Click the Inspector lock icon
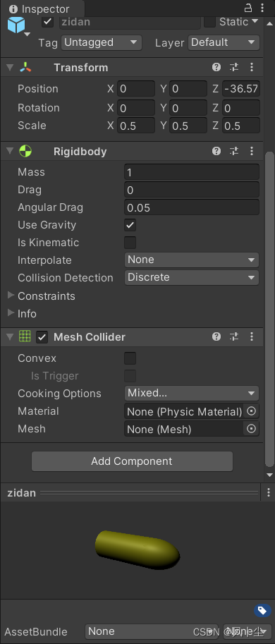The image size is (275, 644). coord(248,8)
